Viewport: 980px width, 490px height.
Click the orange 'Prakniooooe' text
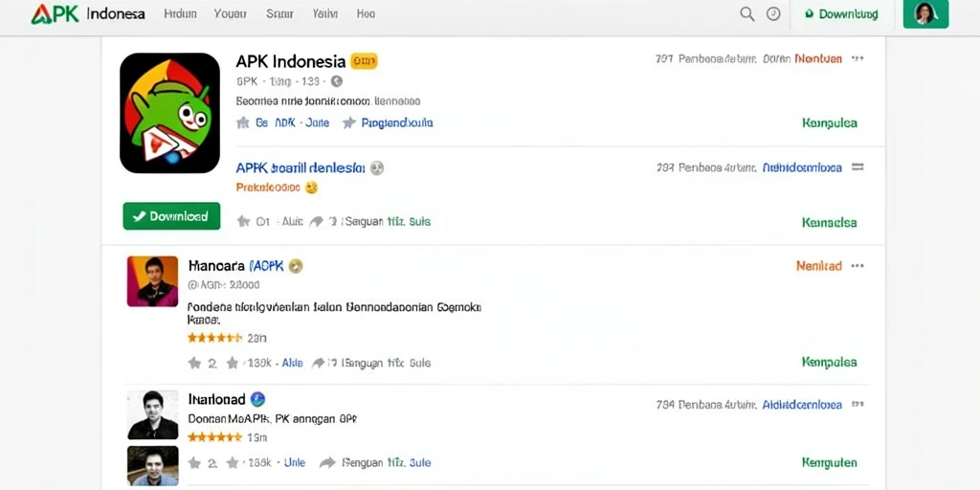point(268,187)
